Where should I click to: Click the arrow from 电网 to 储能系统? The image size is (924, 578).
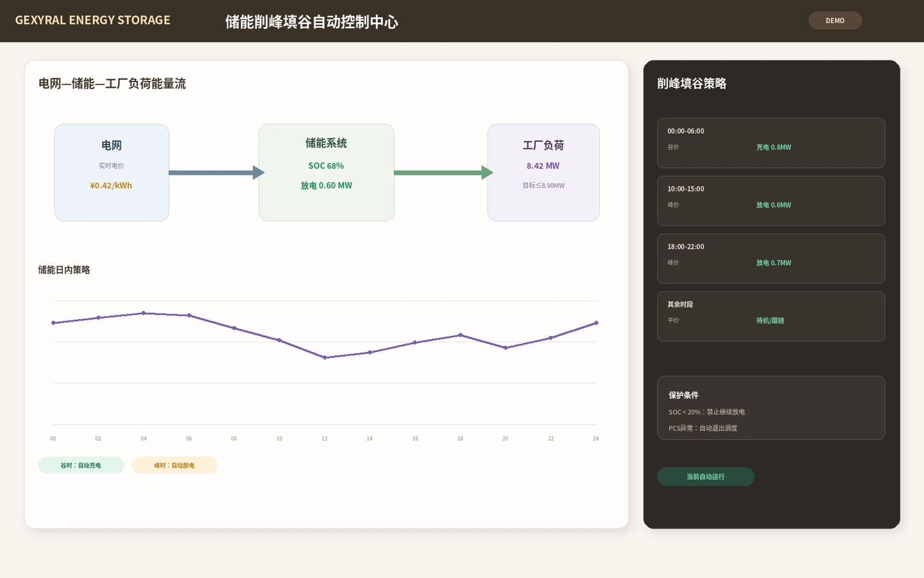point(216,173)
